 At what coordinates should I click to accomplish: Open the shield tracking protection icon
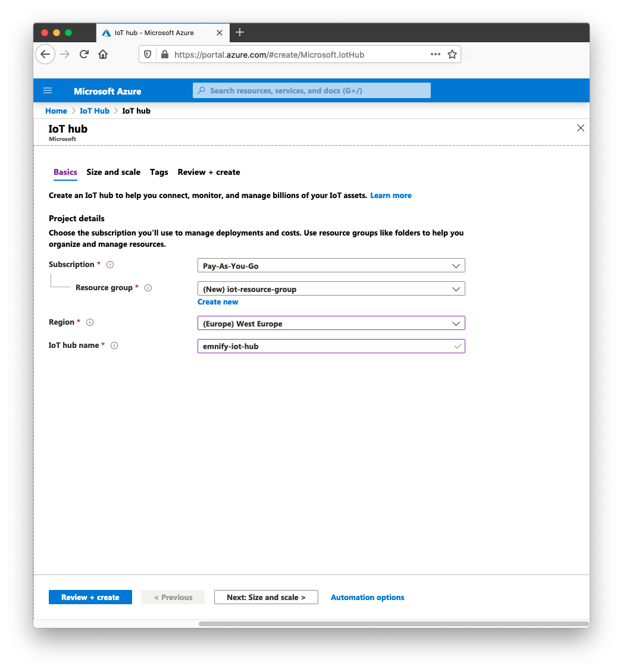coord(148,55)
